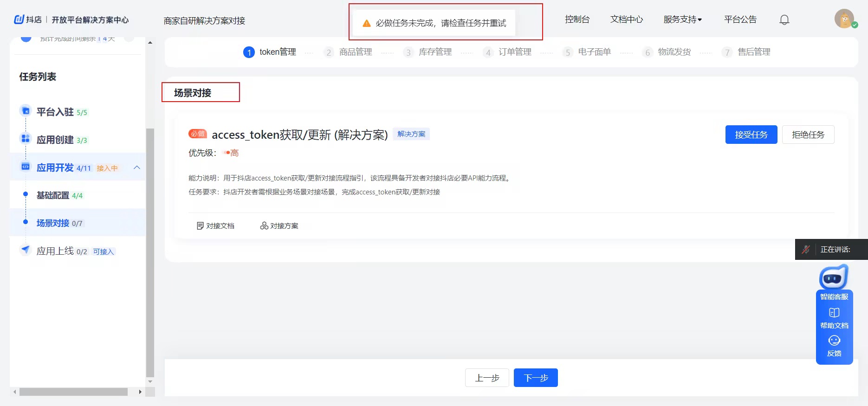Image resolution: width=868 pixels, height=406 pixels.
Task: Open the 服务支持 dropdown
Action: coord(682,19)
